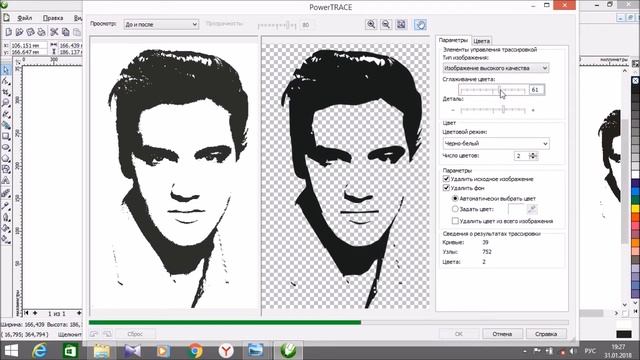Select the Polygon tool in CorelDRAW toolbox
This screenshot has width=640, height=360.
coord(6,158)
